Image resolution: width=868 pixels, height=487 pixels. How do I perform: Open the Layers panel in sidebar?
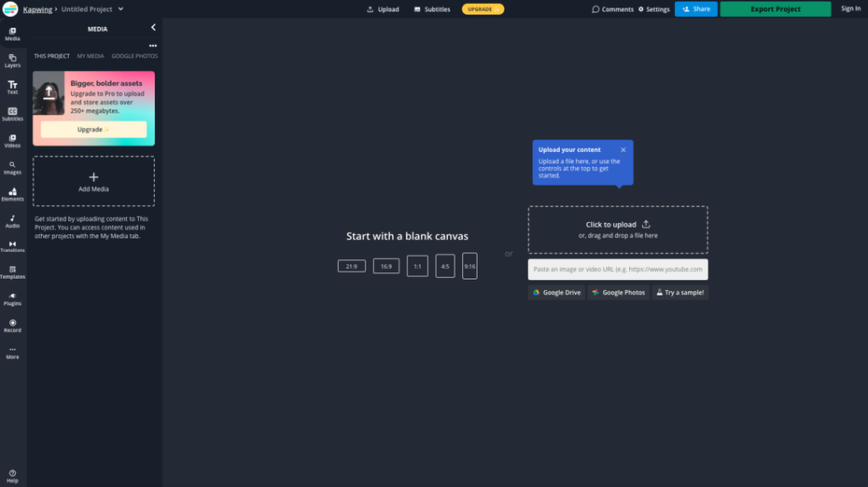click(12, 61)
